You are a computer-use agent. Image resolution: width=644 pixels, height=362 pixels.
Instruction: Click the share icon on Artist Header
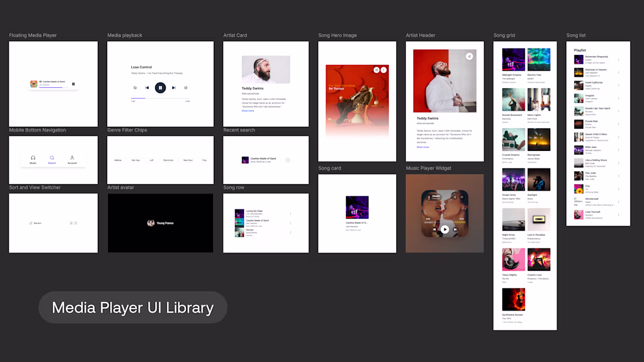tap(469, 56)
